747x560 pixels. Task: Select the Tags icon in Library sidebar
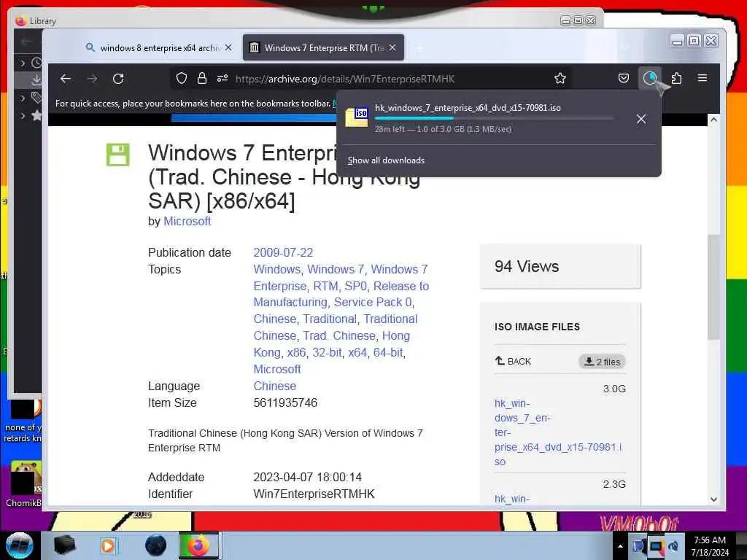[x=36, y=98]
